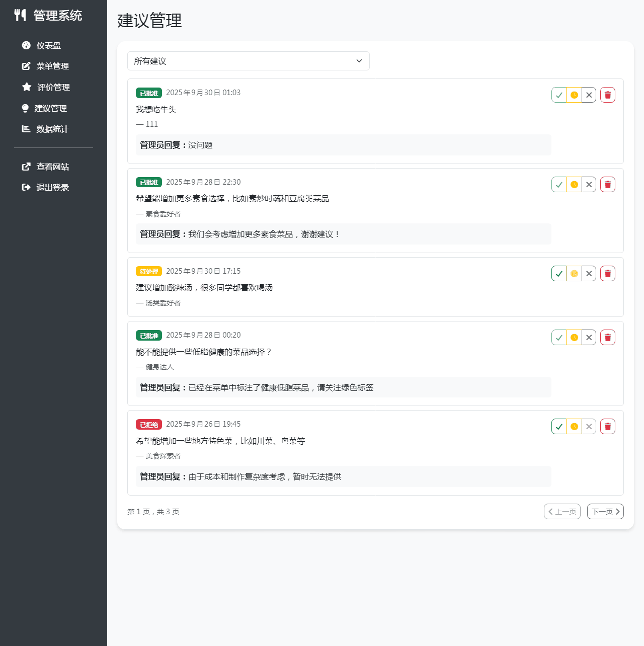The height and width of the screenshot is (646, 644).
Task: Delete the 牛头 suggestion with trash icon
Action: tap(607, 95)
